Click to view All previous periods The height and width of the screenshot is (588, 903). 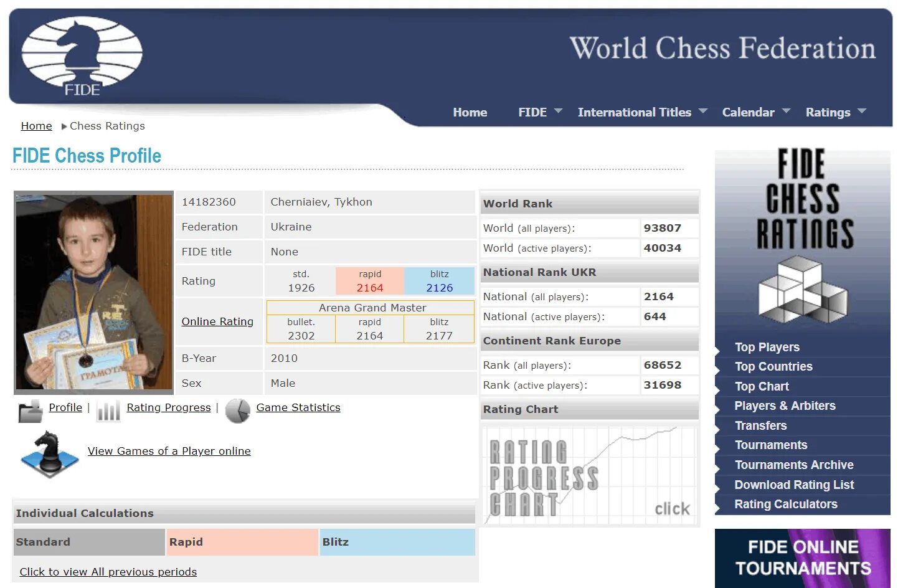[x=108, y=572]
